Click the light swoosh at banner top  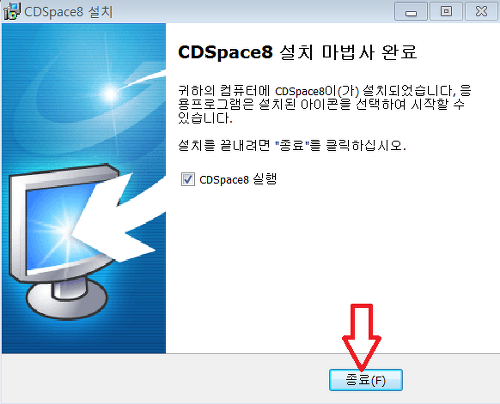(x=145, y=79)
